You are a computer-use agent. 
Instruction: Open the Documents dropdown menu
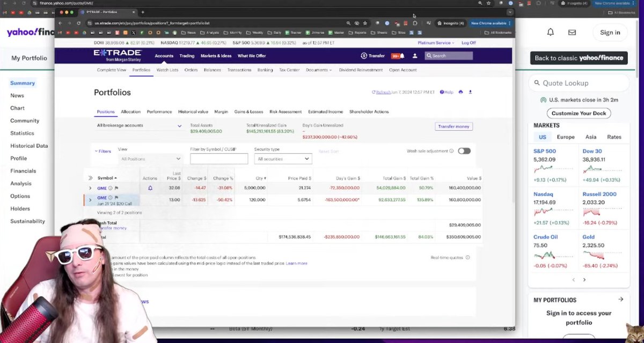coord(319,70)
